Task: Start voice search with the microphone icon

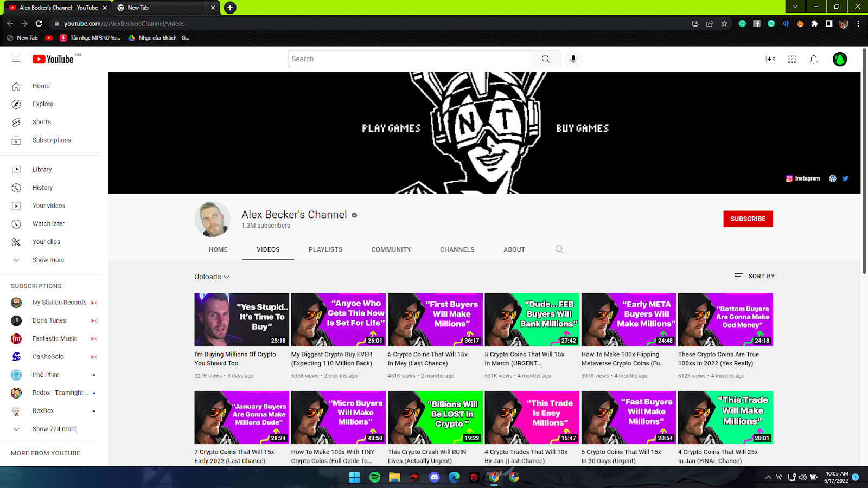Action: point(573,59)
